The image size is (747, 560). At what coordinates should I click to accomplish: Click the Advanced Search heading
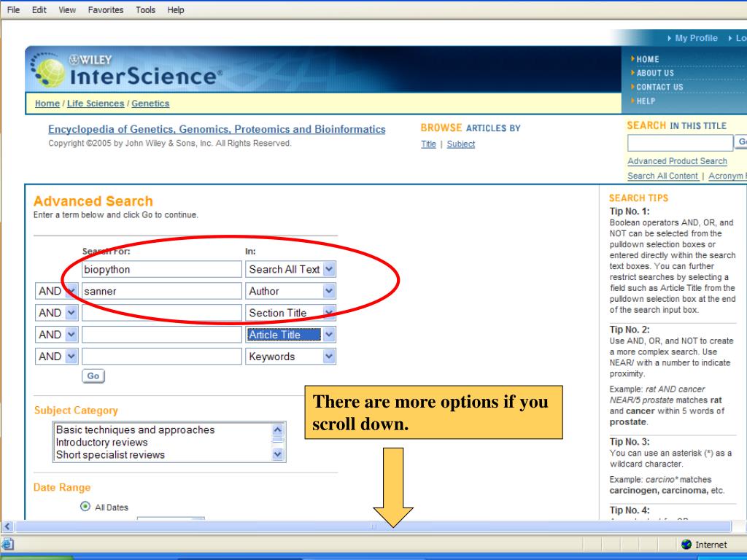[93, 201]
